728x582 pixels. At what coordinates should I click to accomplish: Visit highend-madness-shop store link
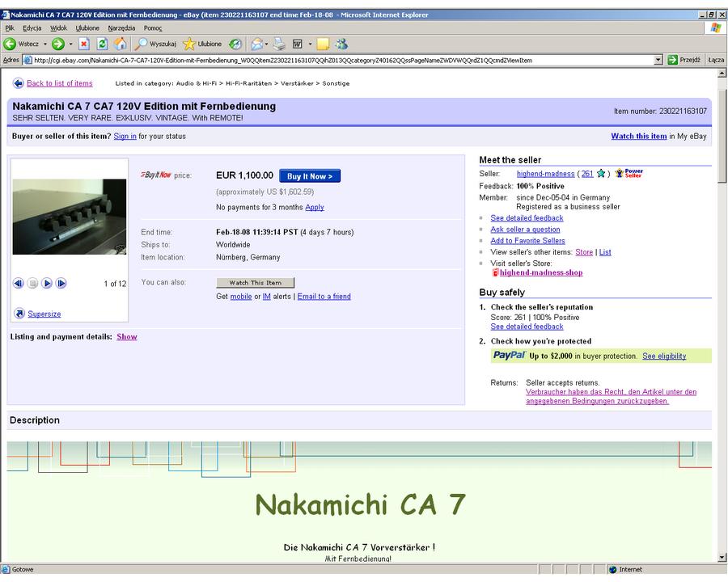coord(541,272)
